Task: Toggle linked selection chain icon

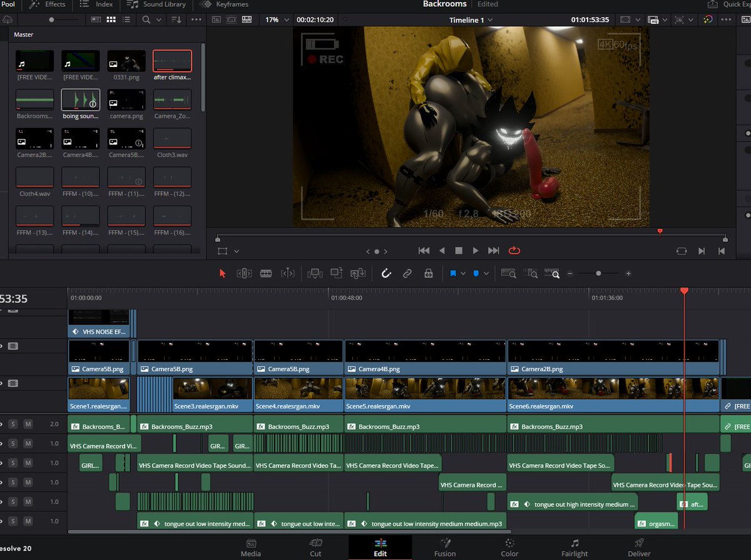Action: [x=407, y=273]
